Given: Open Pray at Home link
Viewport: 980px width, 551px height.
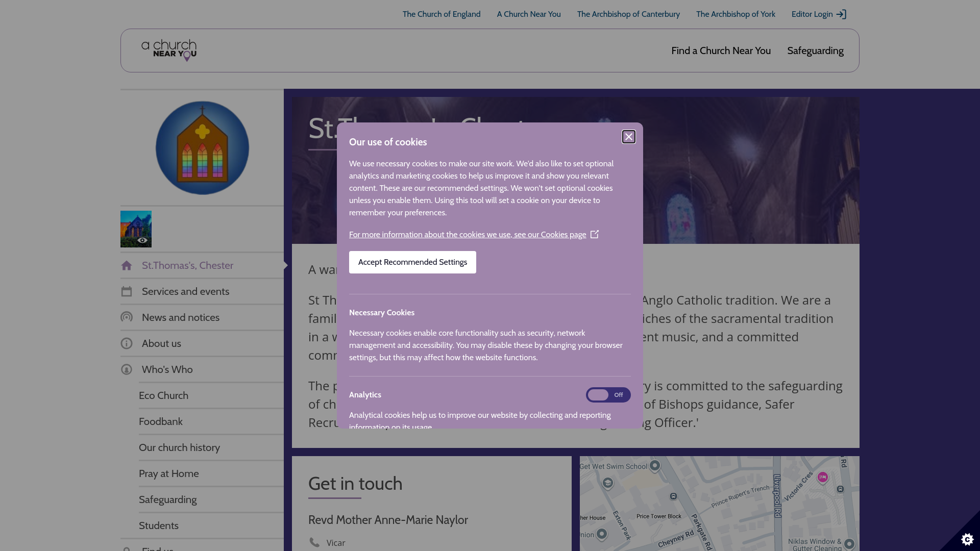Looking at the screenshot, I should coord(211,473).
